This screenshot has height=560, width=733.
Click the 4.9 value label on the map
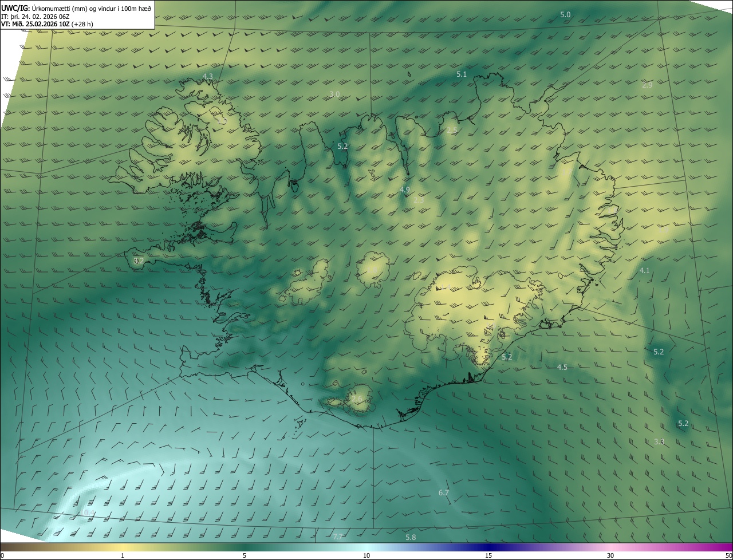click(405, 190)
